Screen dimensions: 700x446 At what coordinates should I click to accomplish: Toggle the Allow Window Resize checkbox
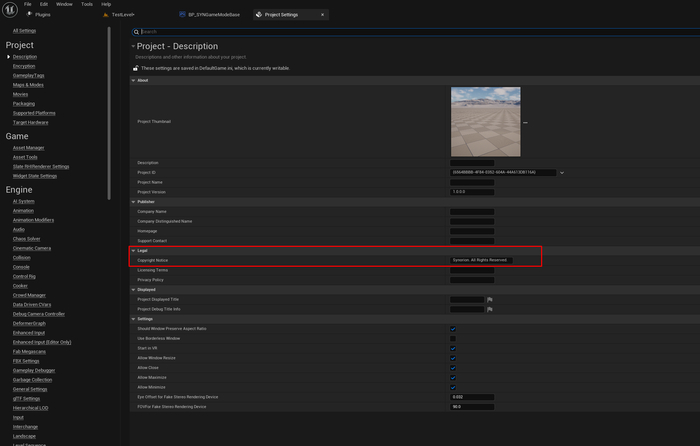coord(453,357)
